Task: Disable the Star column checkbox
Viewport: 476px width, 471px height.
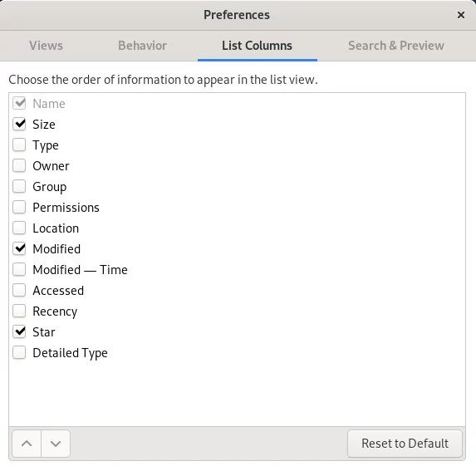Action: coord(19,331)
